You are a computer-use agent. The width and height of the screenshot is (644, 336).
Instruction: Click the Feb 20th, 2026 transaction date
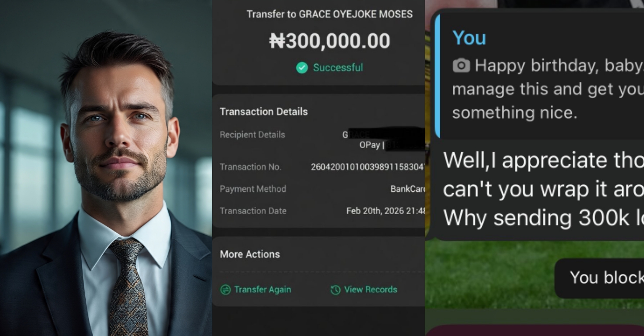pyautogui.click(x=385, y=211)
